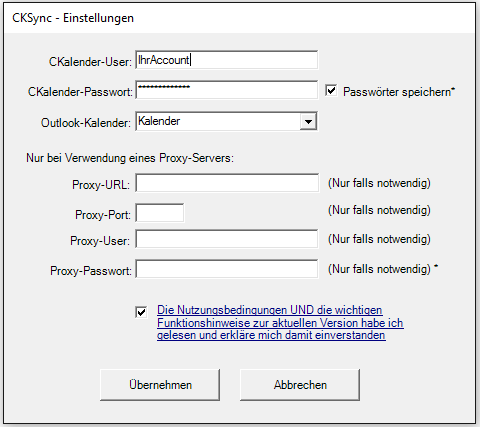The image size is (480, 427).
Task: Uncheck the Passwörter speichern checkbox
Action: pos(331,90)
